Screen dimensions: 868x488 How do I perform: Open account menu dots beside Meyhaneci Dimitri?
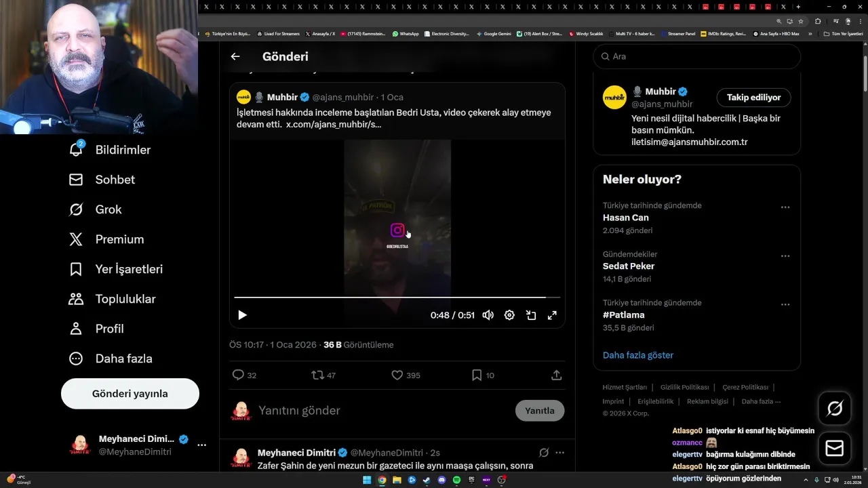[x=201, y=445]
